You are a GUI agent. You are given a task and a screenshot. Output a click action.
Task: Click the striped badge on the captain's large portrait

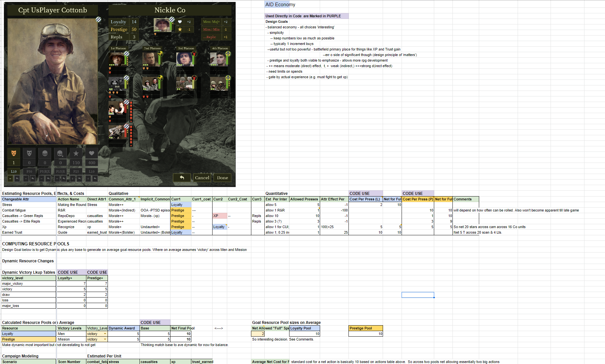(x=98, y=20)
